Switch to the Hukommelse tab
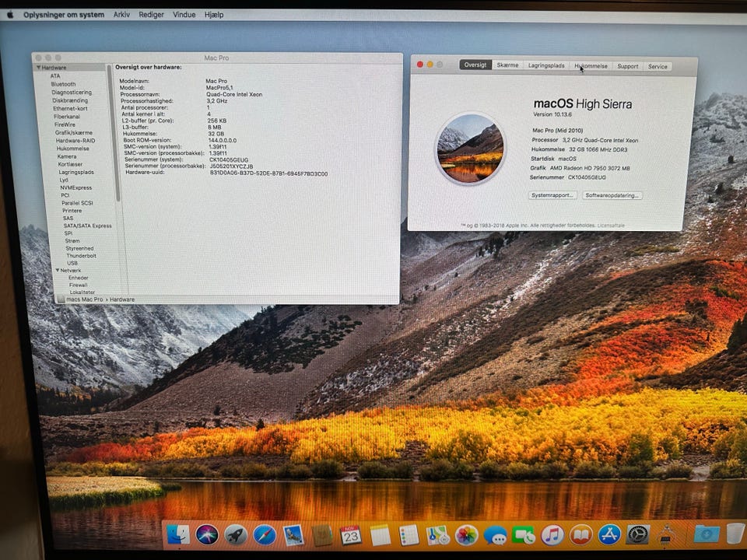747x560 pixels. coord(591,66)
